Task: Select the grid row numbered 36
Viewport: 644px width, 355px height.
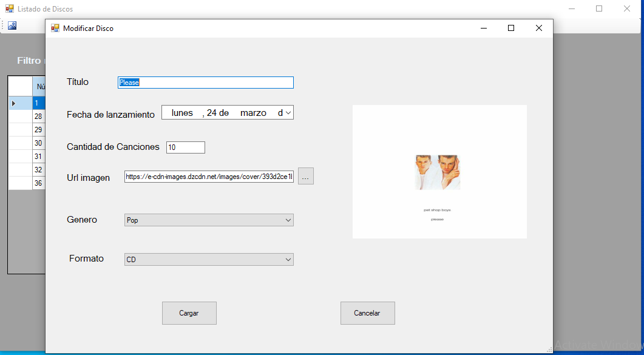Action: [38, 183]
